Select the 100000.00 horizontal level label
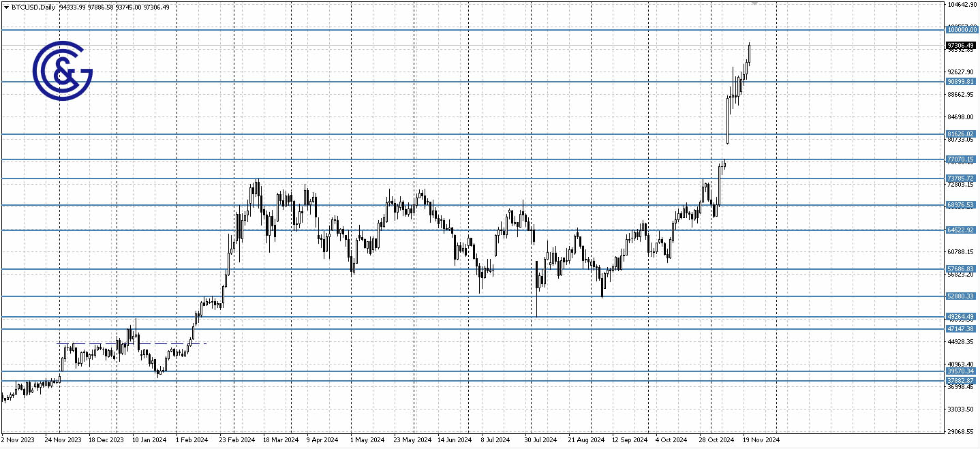Screen dimensions: 980x449 961,29
